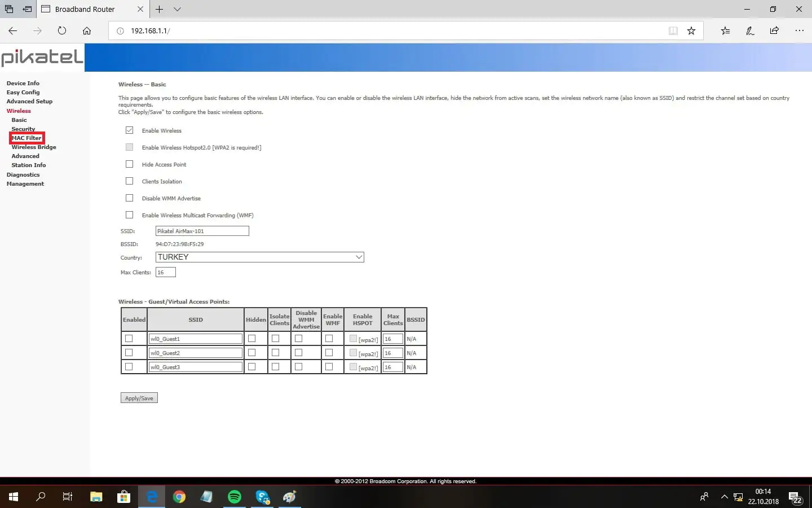812x508 pixels.
Task: Open the Management menu
Action: click(x=25, y=184)
